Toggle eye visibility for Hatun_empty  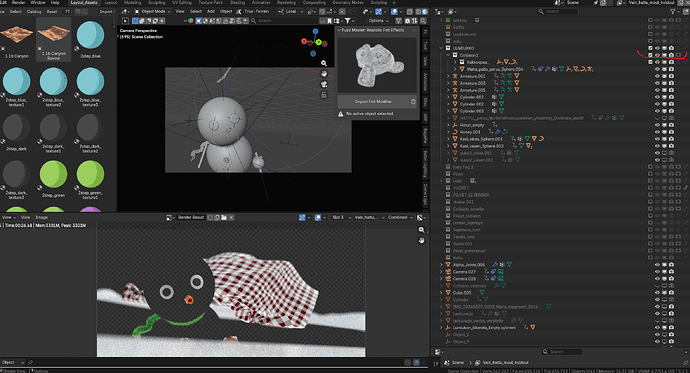657,125
